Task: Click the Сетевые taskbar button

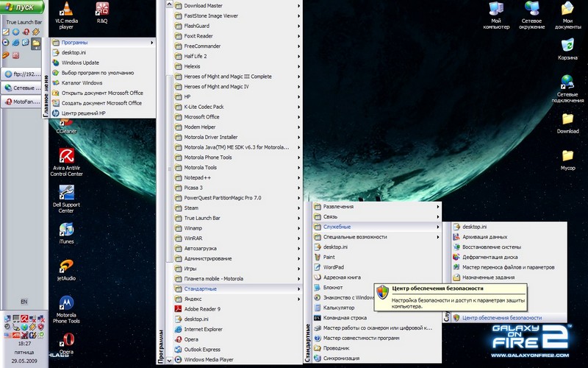Action: [x=21, y=88]
